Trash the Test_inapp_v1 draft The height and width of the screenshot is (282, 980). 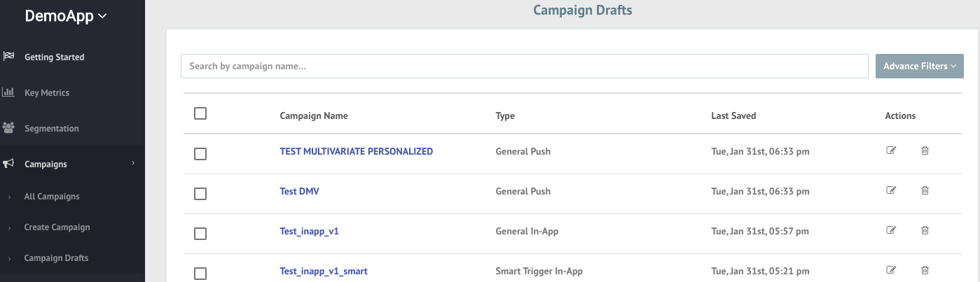[925, 230]
